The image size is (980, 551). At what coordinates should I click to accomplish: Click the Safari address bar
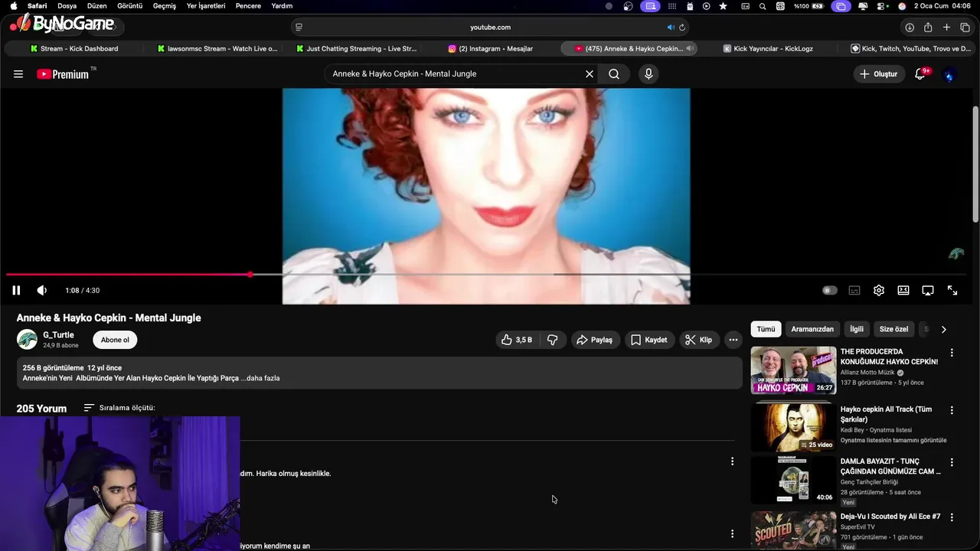(x=490, y=27)
